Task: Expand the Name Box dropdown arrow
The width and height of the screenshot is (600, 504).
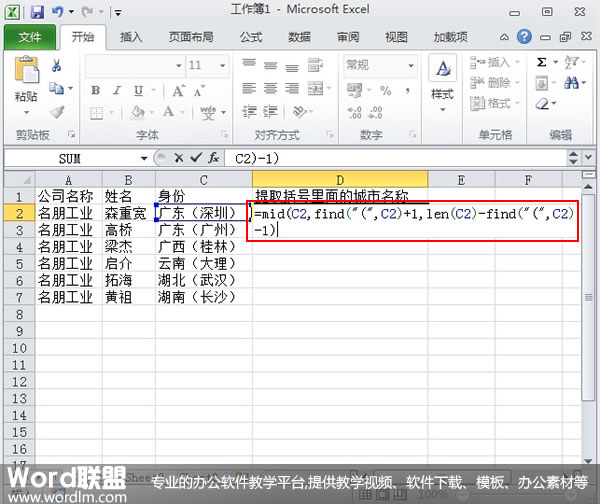Action: (144, 158)
